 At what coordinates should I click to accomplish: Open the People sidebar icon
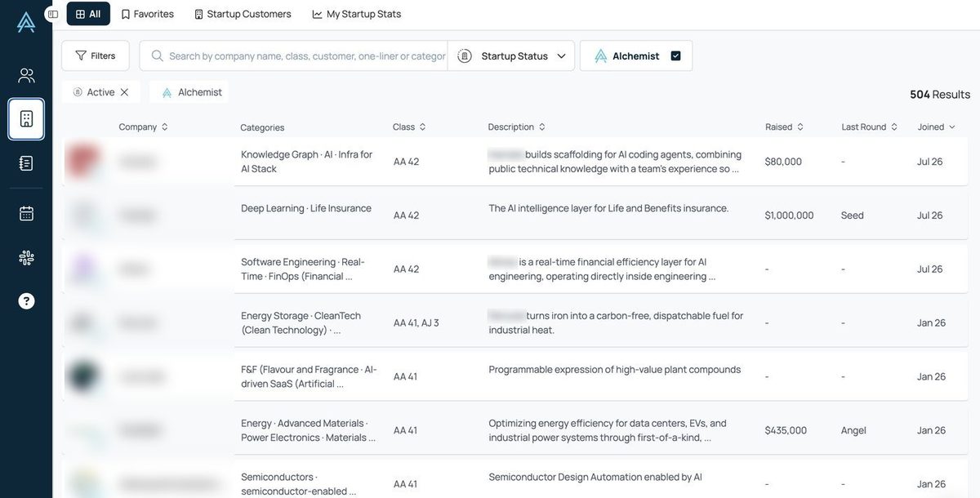(x=26, y=75)
